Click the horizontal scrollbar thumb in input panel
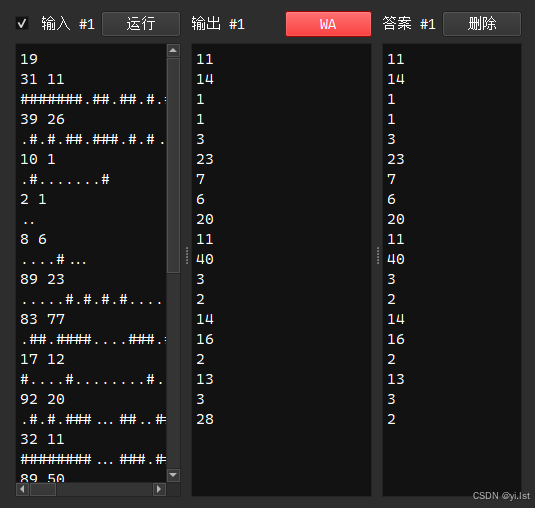 click(x=43, y=489)
